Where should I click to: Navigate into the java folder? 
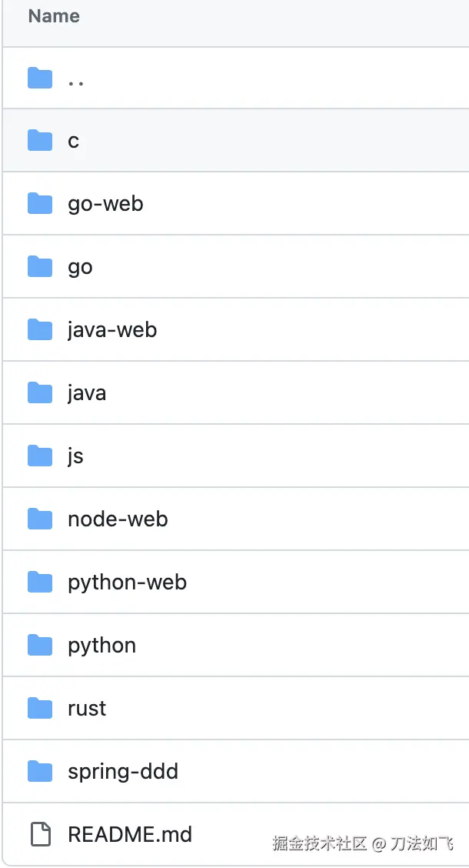(87, 393)
